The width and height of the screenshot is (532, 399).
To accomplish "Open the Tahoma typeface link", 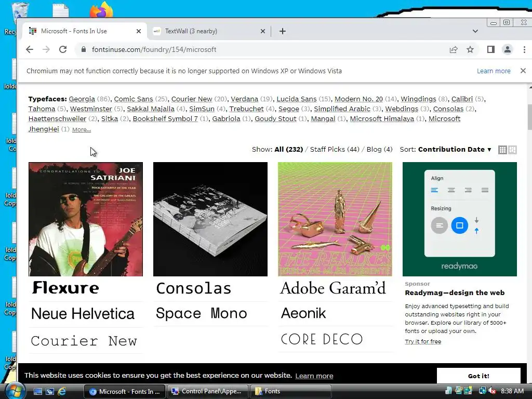I will click(x=42, y=109).
